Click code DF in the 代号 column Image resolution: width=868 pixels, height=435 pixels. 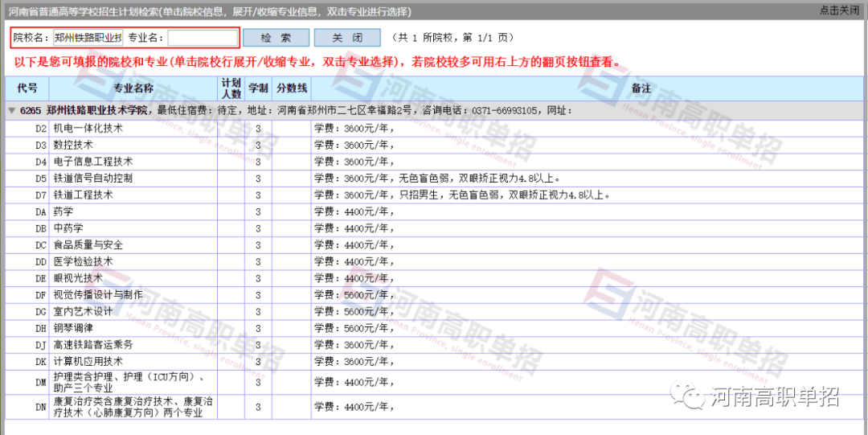(40, 295)
